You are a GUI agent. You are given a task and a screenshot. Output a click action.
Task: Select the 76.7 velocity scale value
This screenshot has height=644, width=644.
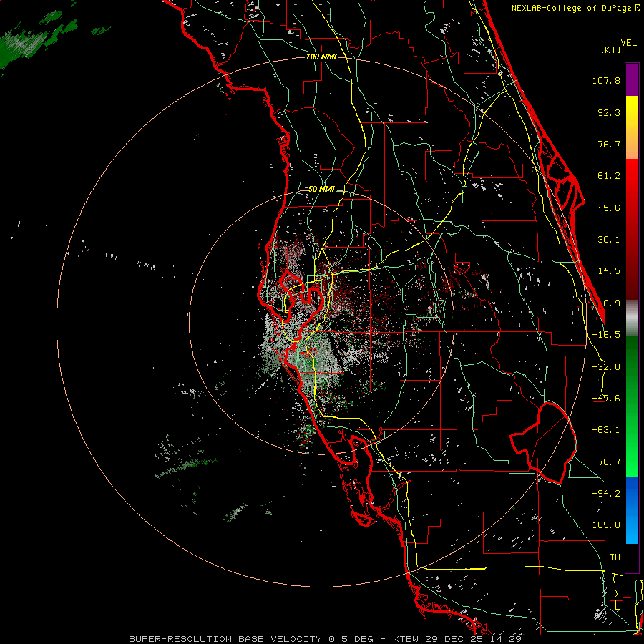tap(609, 144)
